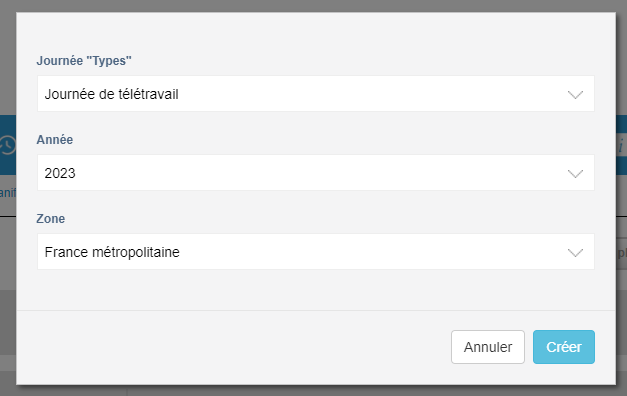Image resolution: width=627 pixels, height=396 pixels.
Task: Click the info "i" icon at right edge
Action: (x=621, y=146)
